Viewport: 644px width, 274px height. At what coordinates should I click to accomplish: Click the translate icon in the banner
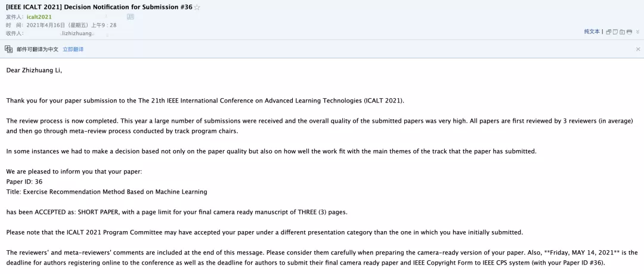pos(8,49)
